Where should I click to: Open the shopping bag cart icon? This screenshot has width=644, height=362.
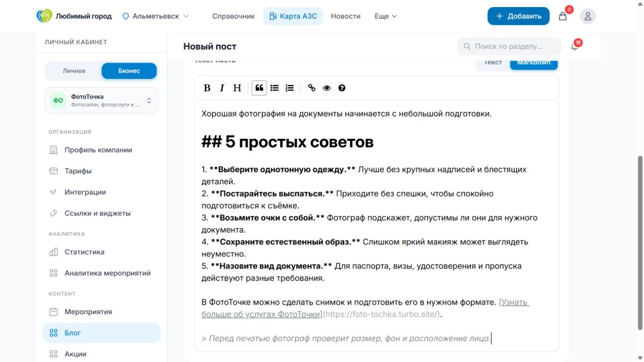click(x=563, y=16)
